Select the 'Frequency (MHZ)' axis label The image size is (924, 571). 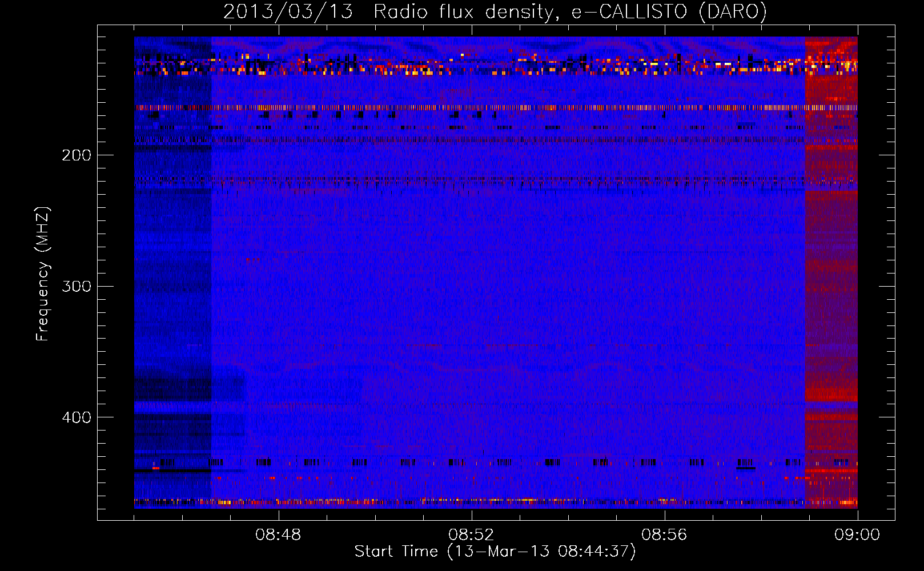click(43, 274)
